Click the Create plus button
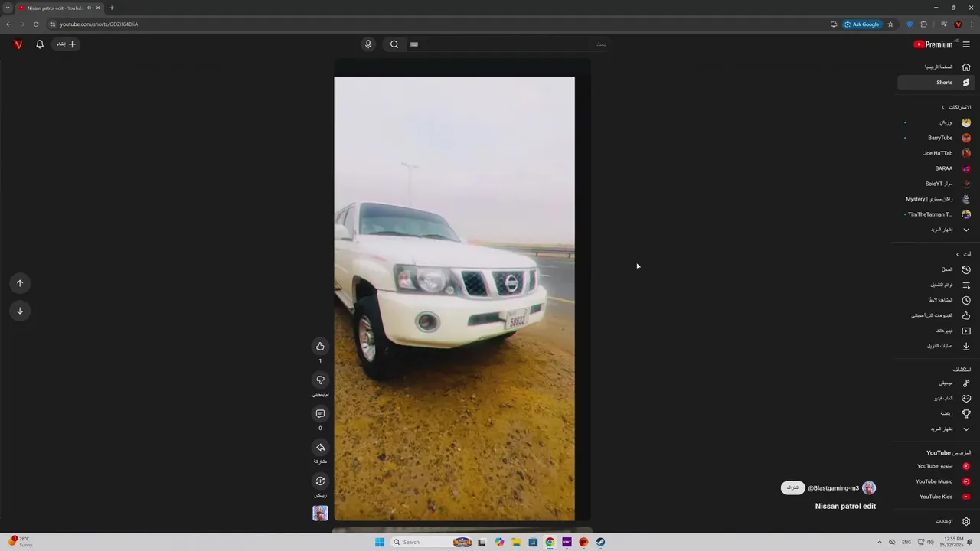The height and width of the screenshot is (551, 980). (67, 44)
